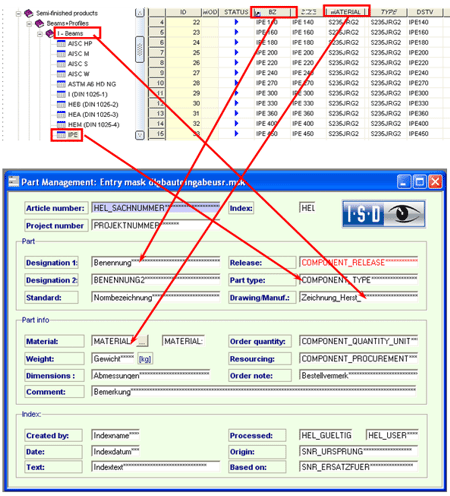The width and height of the screenshot is (450, 496).
Task: Click the Article number input field
Action: 156,208
